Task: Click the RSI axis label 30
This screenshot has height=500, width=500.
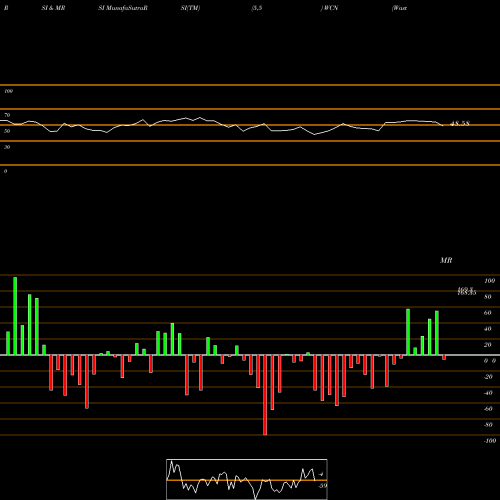Action: pos(7,147)
